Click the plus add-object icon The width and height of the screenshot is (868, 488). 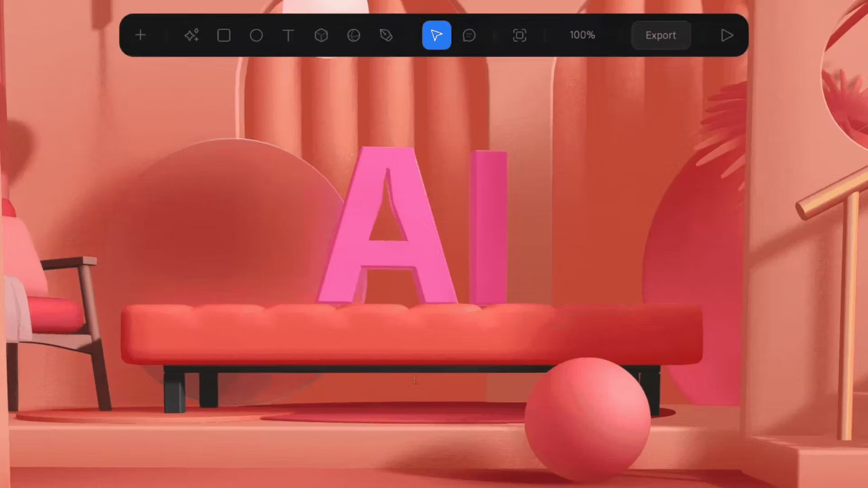pyautogui.click(x=141, y=35)
